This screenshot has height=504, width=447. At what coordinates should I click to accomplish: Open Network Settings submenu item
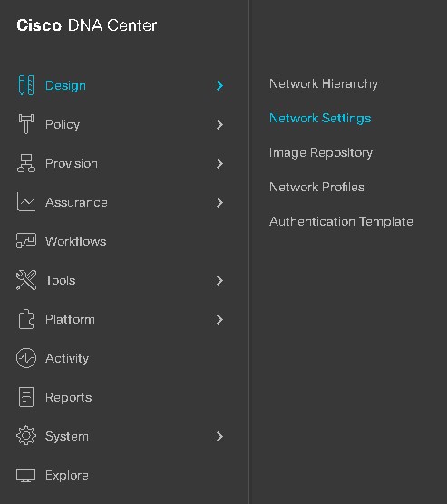(x=320, y=118)
